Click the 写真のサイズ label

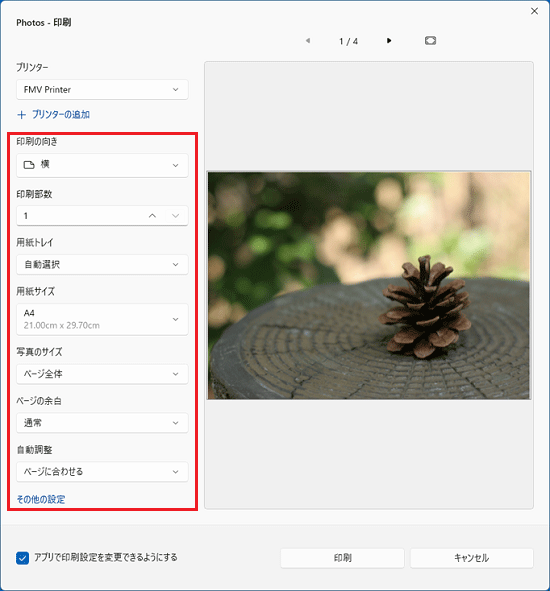(x=39, y=352)
